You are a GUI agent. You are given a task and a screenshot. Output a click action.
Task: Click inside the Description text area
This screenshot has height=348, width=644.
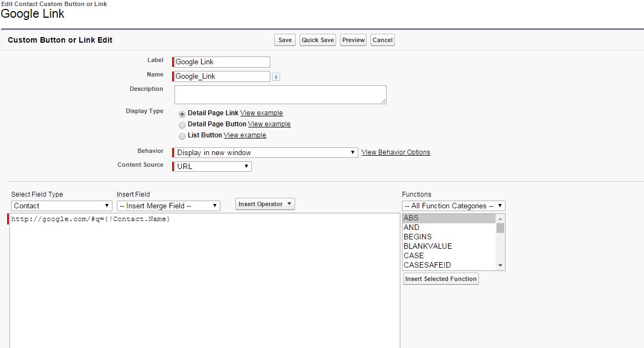(x=280, y=94)
